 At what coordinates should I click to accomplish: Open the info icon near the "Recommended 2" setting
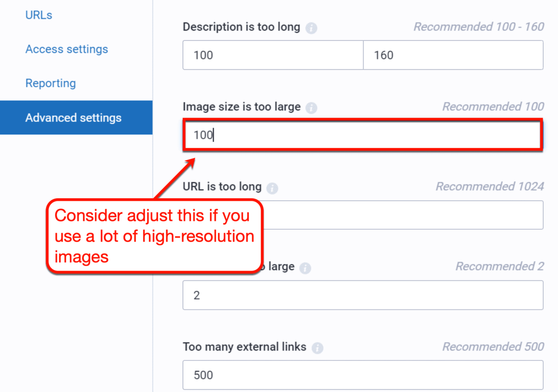click(x=306, y=267)
